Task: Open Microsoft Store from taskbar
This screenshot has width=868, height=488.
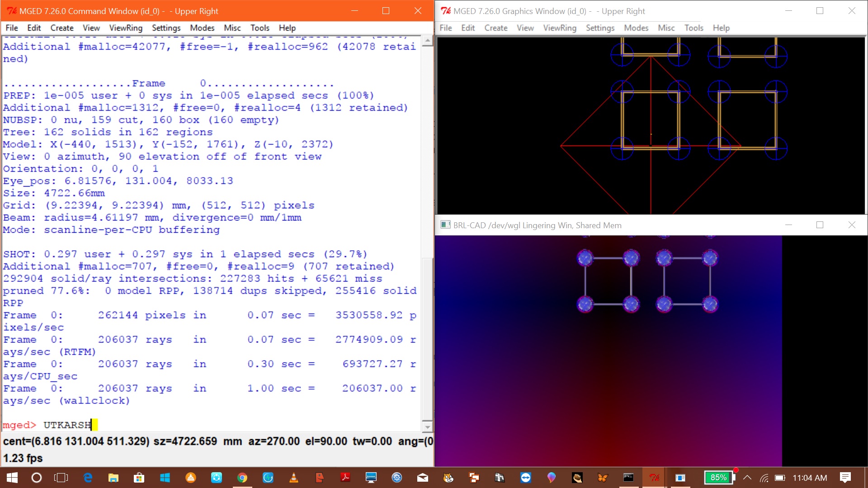Action: click(139, 478)
